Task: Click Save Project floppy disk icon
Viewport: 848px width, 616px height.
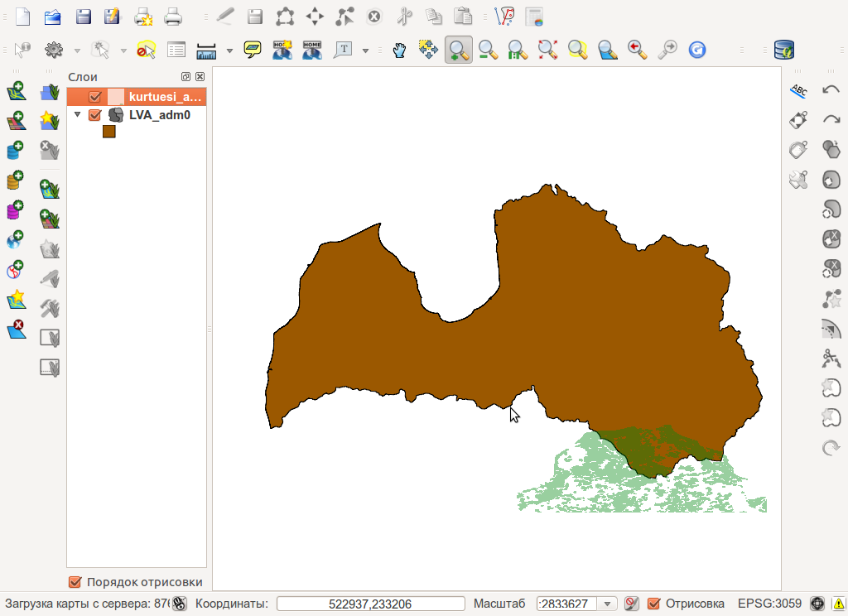Action: coord(84,16)
